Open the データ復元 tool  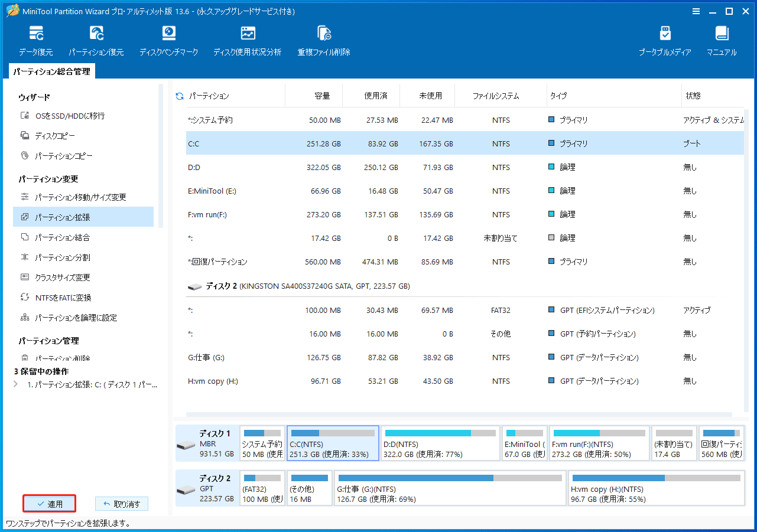pos(35,41)
